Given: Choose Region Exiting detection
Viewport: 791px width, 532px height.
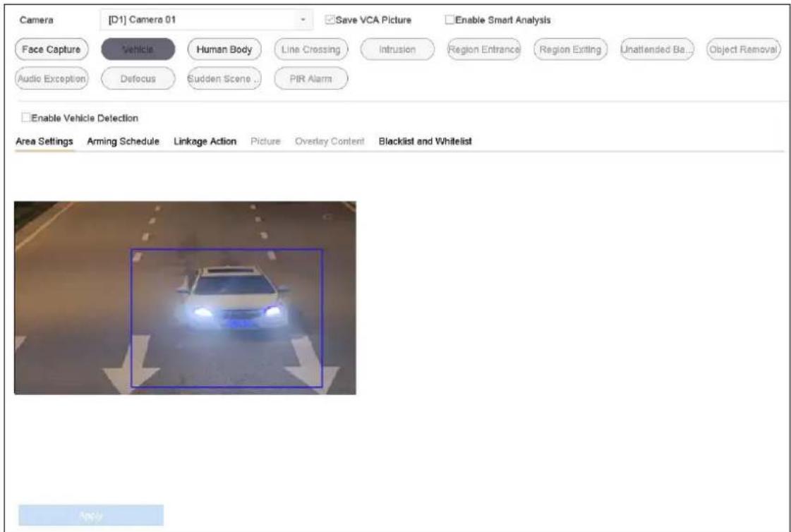Looking at the screenshot, I should coord(571,49).
